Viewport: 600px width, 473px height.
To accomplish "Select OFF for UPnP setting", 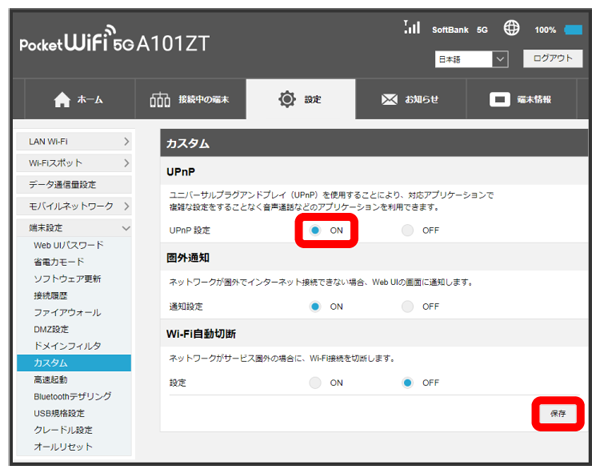I will pos(407,230).
